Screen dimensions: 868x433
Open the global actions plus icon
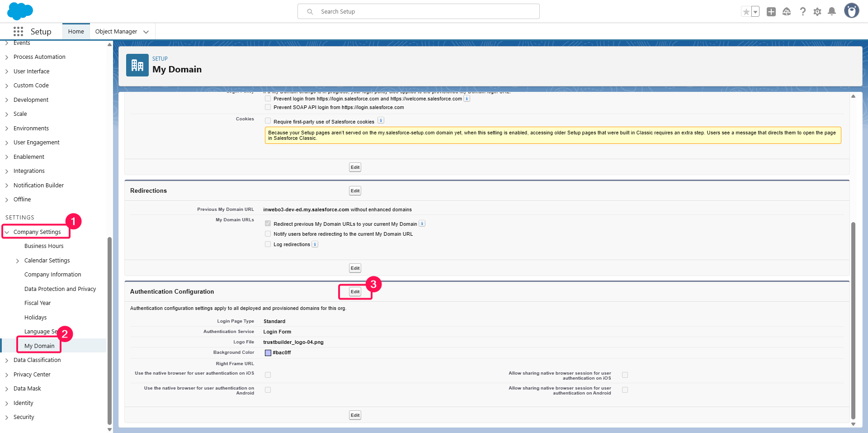click(x=771, y=12)
